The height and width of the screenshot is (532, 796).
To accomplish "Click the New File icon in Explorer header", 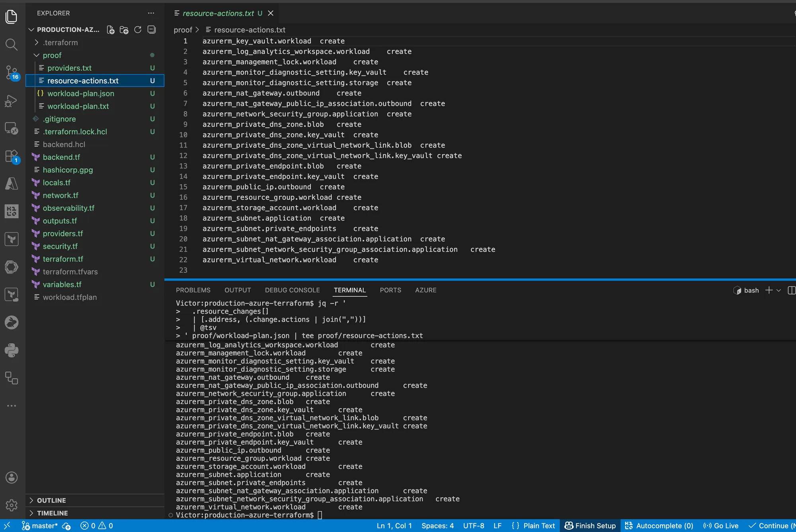I will coord(111,30).
